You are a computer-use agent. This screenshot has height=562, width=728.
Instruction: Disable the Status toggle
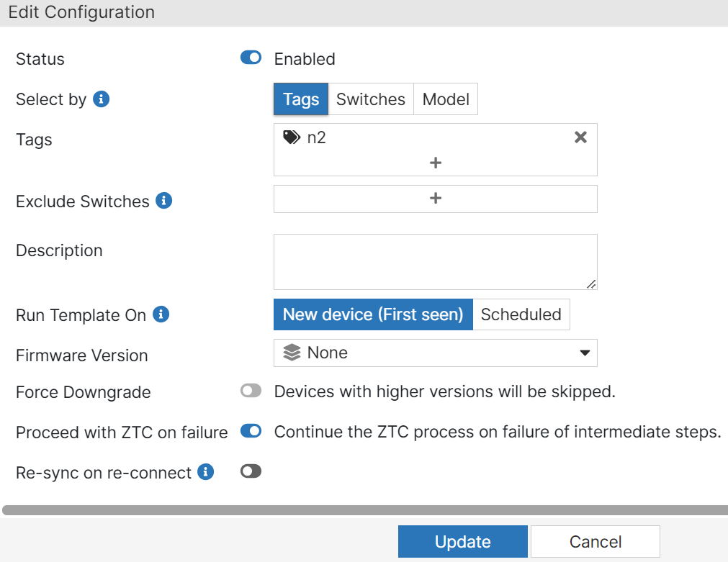point(251,58)
